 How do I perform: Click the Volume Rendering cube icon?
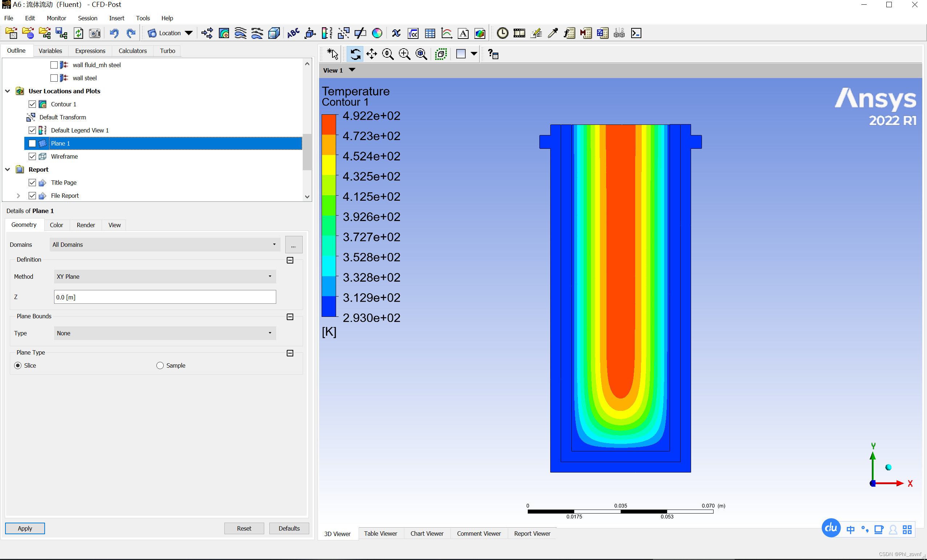tap(274, 33)
